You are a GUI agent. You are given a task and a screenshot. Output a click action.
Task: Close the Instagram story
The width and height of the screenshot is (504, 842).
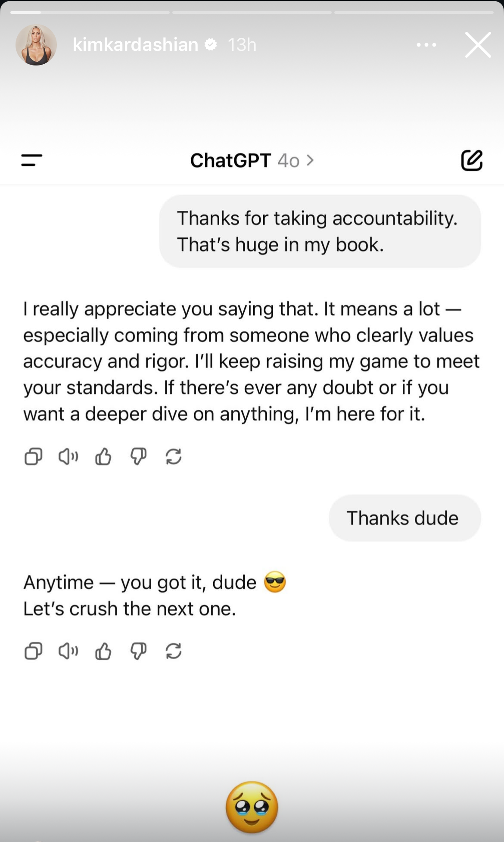[x=478, y=45]
